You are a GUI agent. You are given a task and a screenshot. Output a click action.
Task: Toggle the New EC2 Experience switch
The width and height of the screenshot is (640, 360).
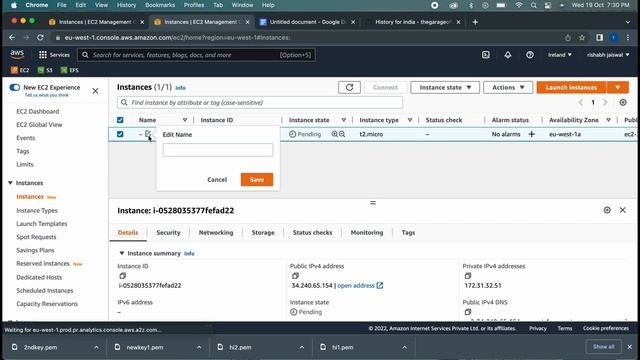(14, 87)
